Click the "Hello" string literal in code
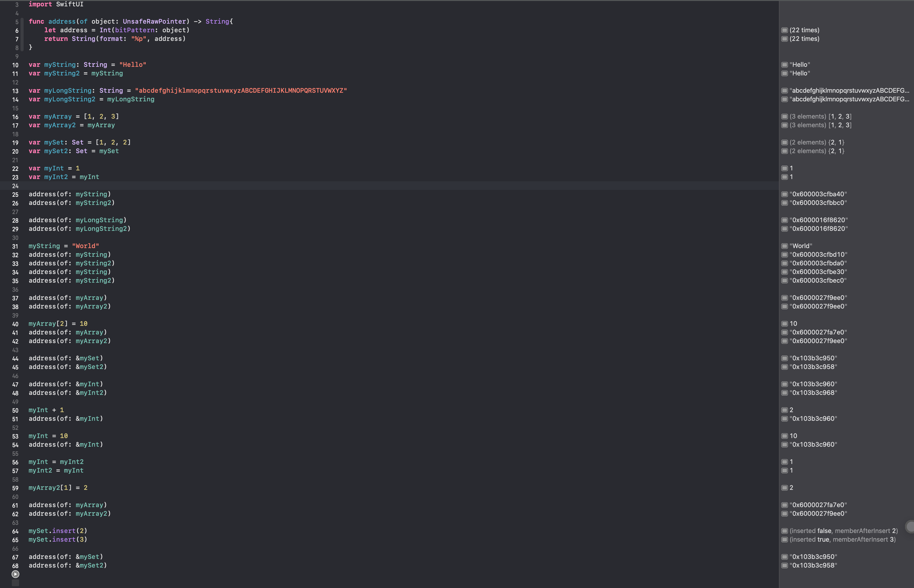914x588 pixels. click(133, 65)
